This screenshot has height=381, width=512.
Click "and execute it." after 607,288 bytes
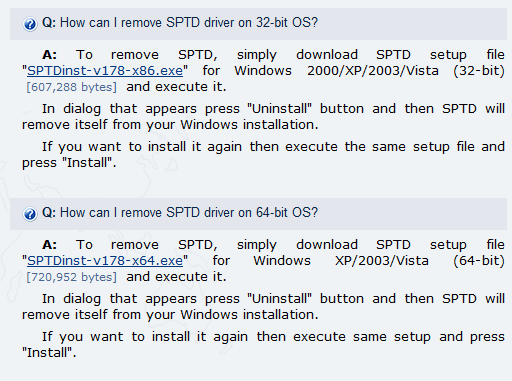(176, 87)
